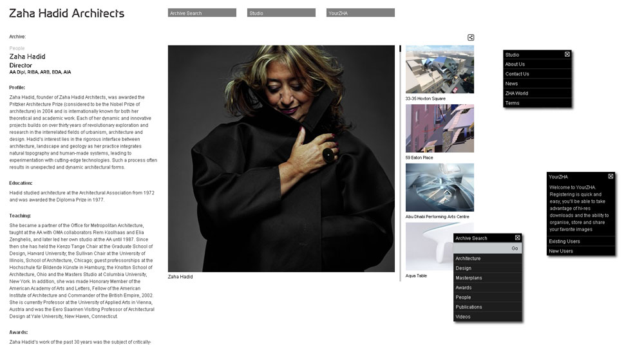
Task: Select About Us in Studio menu
Action: (x=537, y=64)
